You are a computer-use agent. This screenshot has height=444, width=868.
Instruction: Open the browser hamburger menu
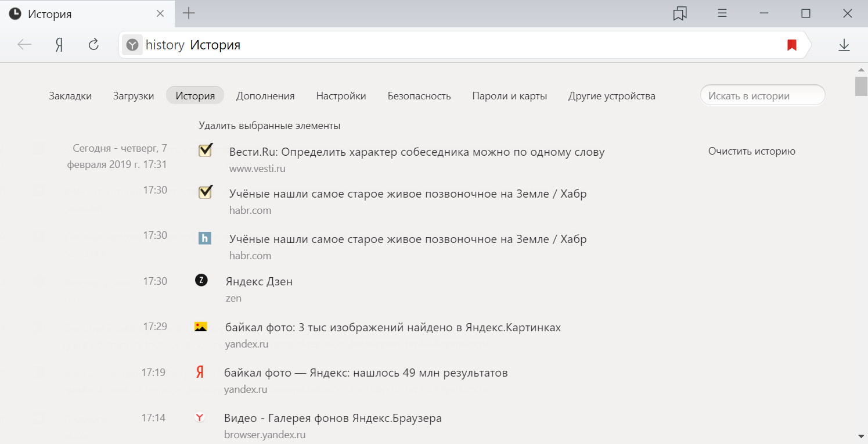click(722, 13)
